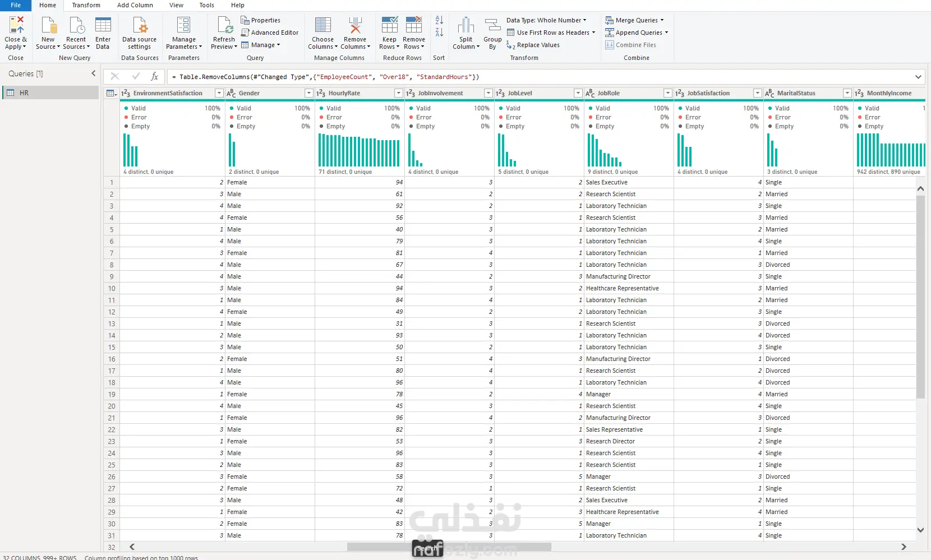Click the Remove Columns icon

point(355,25)
